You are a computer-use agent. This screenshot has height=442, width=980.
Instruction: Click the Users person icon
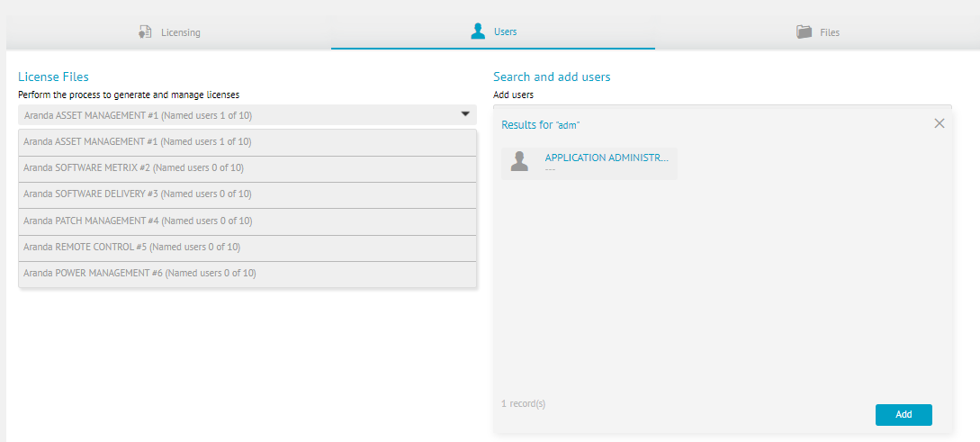click(x=478, y=32)
